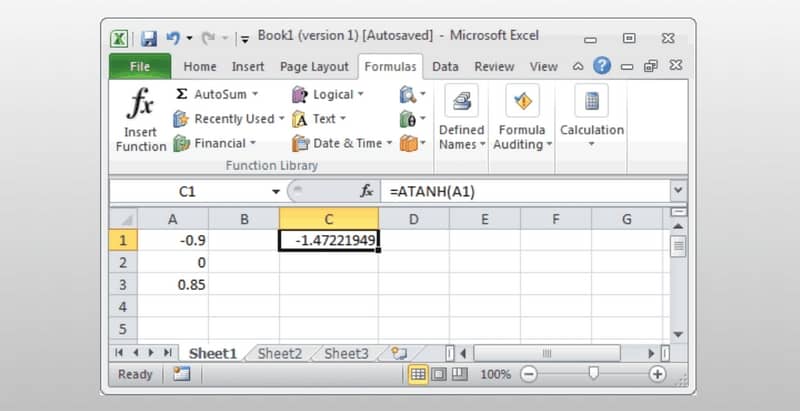Click the Select All corner button
The width and height of the screenshot is (800, 411).
(x=123, y=219)
